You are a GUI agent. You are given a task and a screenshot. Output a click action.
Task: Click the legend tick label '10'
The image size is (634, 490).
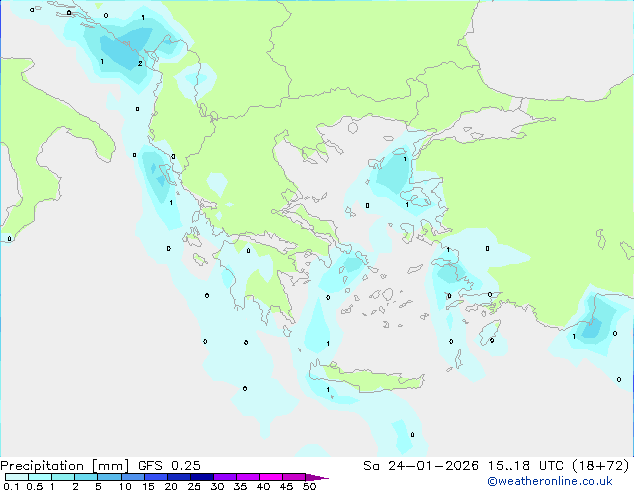point(125,486)
